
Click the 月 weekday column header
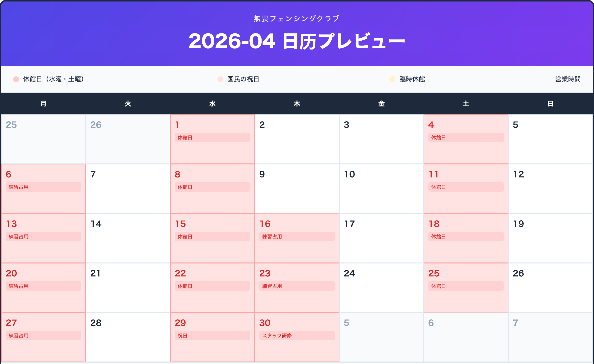click(43, 104)
